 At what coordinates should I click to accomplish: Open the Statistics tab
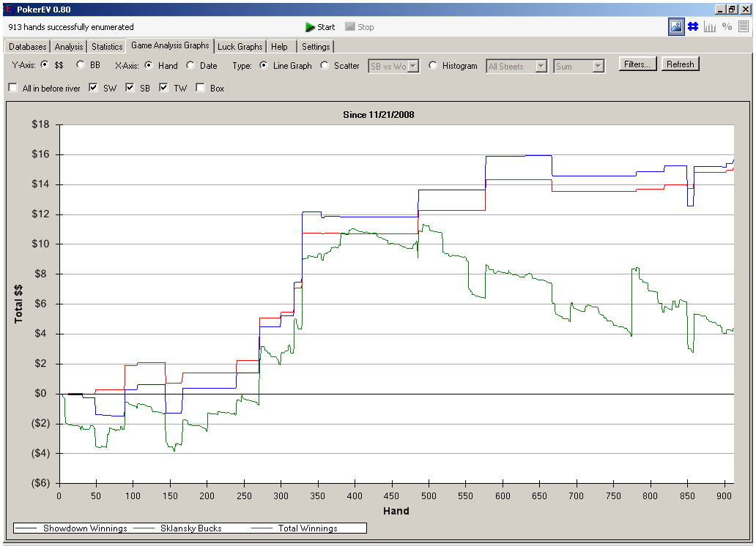coord(107,47)
